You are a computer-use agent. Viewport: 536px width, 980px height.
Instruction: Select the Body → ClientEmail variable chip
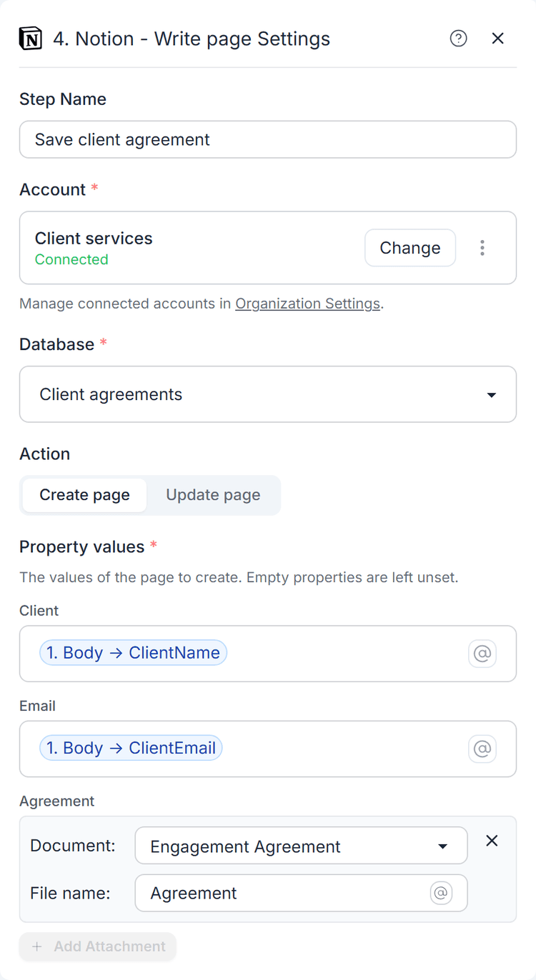coord(131,748)
